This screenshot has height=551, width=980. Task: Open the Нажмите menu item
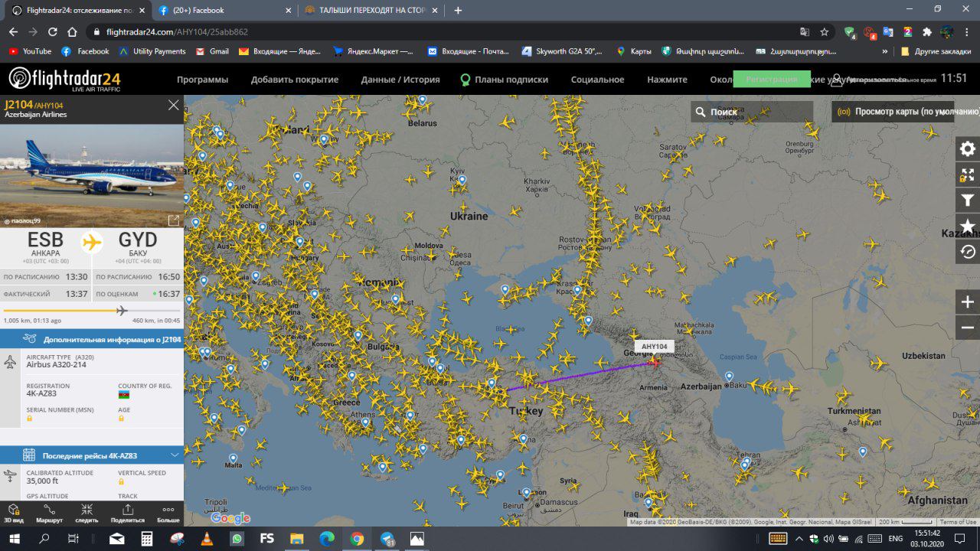click(x=667, y=80)
